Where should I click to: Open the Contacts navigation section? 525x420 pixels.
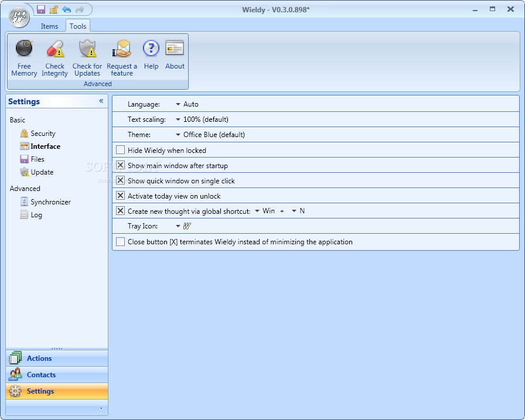coord(57,375)
